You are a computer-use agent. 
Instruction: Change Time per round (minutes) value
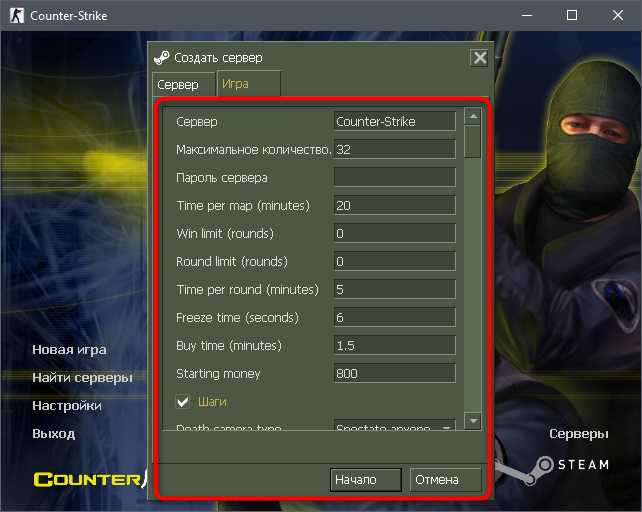pos(395,289)
